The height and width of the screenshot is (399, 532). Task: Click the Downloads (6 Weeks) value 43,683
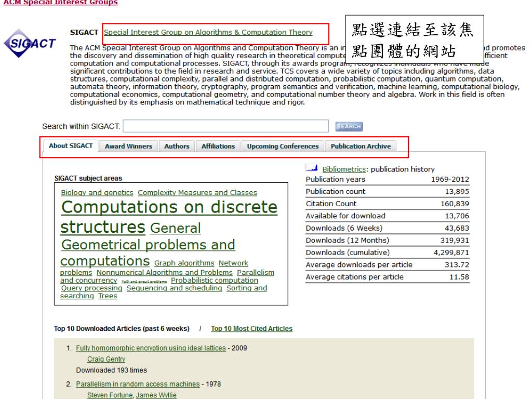pos(457,228)
